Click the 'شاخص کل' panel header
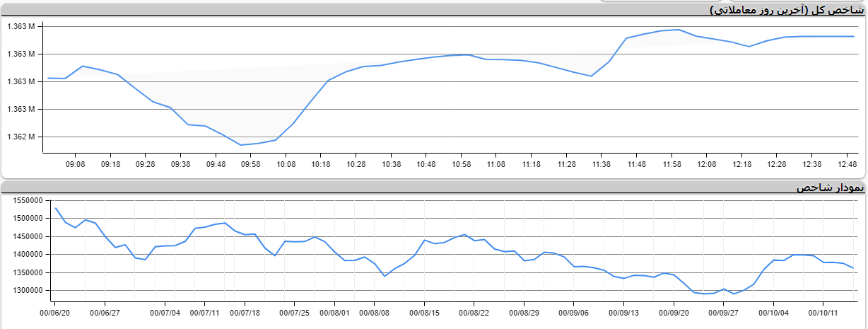The height and width of the screenshot is (329, 868). click(x=786, y=10)
